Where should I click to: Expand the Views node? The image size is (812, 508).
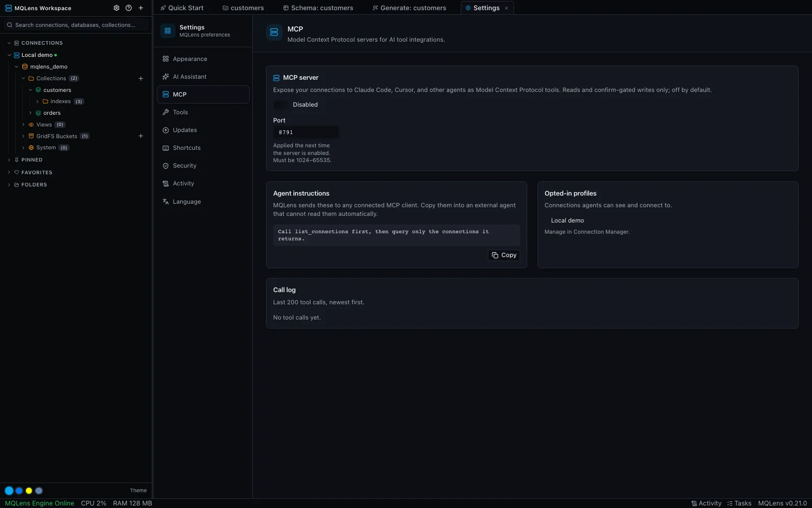point(23,124)
